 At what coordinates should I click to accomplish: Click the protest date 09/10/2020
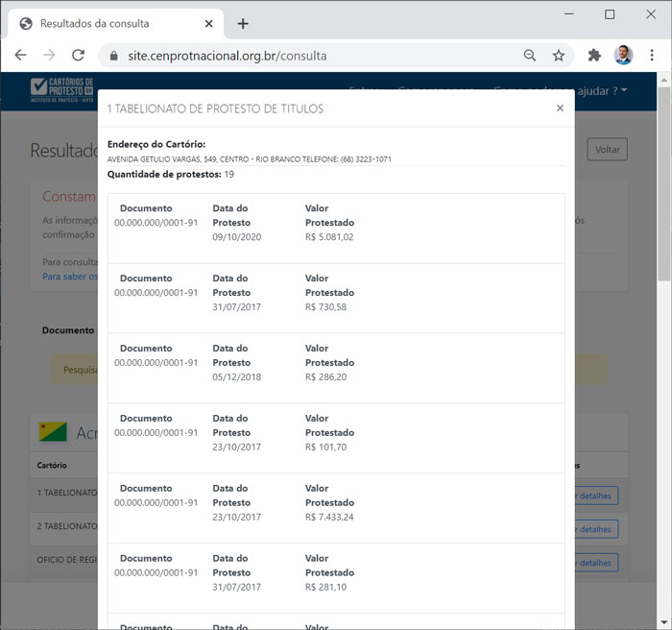[x=236, y=237]
